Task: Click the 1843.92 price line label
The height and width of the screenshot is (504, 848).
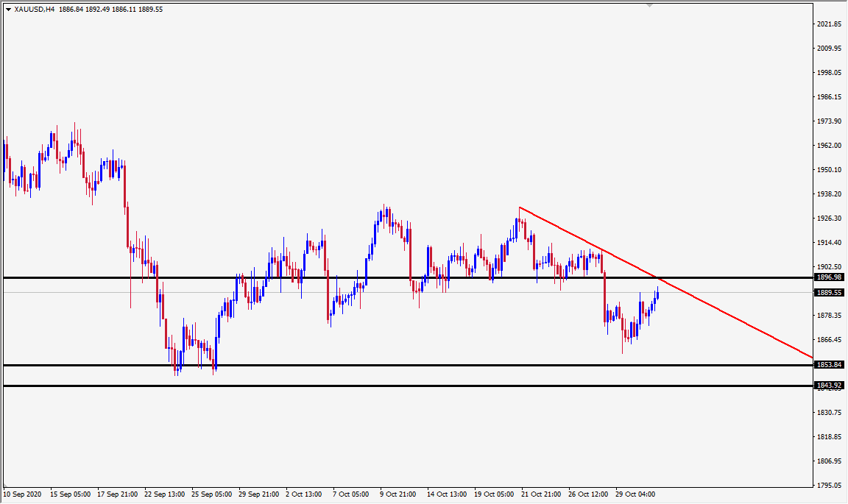Action: coord(829,385)
